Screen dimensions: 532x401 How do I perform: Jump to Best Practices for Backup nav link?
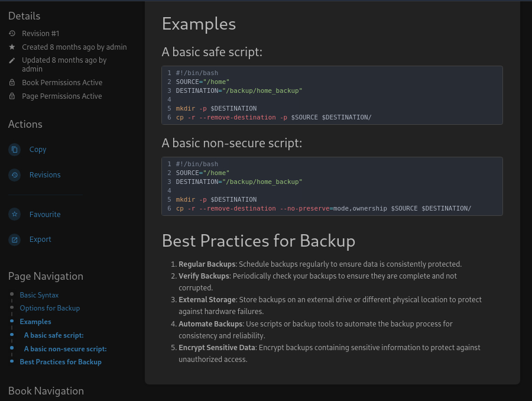60,362
